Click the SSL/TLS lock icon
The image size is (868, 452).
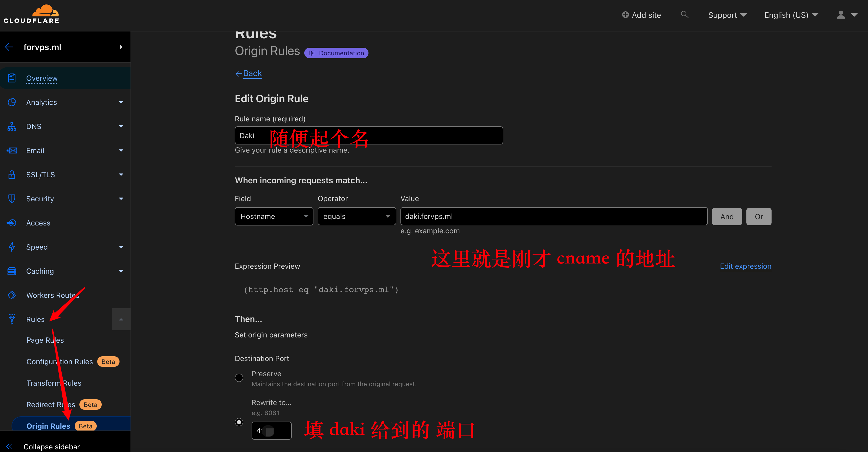pos(12,175)
